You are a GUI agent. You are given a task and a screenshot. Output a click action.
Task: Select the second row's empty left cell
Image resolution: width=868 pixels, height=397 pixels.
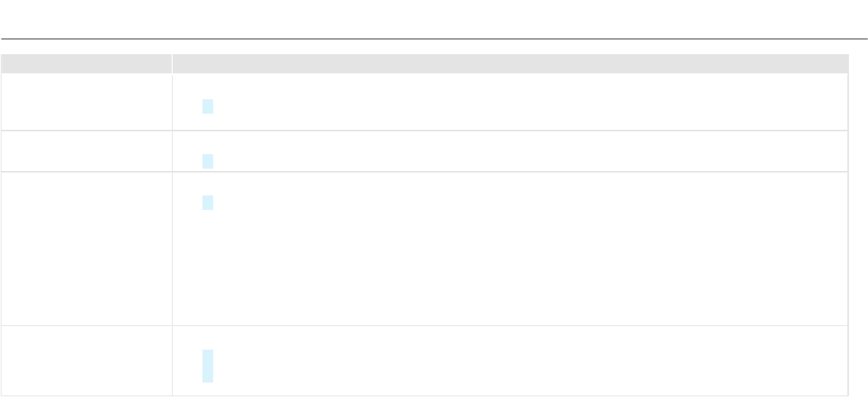click(86, 151)
